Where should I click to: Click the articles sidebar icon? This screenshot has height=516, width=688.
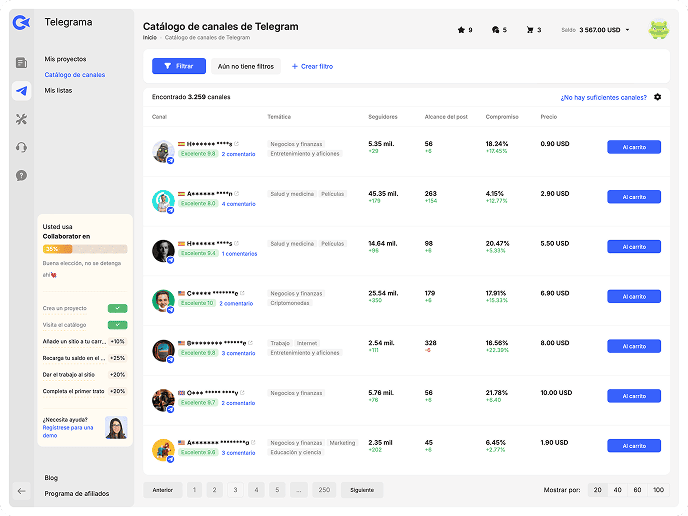[21, 63]
